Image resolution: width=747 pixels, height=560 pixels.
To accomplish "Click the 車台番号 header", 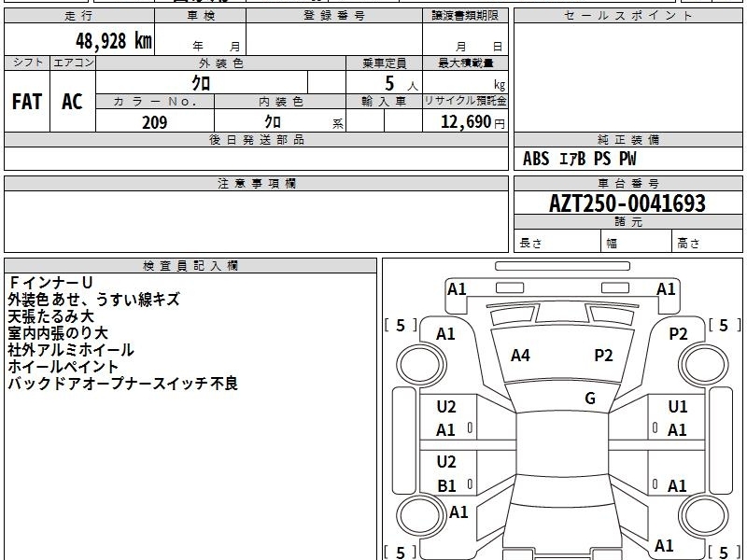I will [x=627, y=184].
